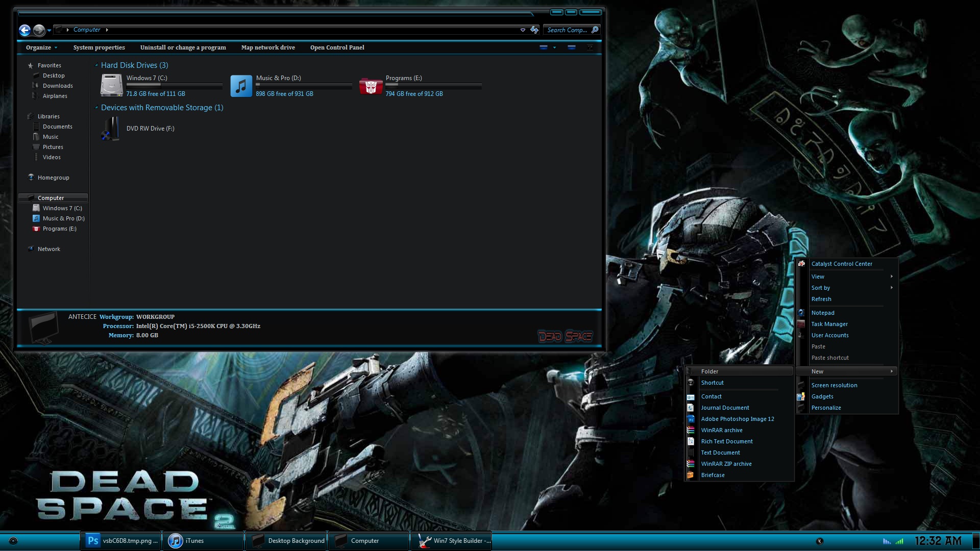
Task: Select the DVD RW Drive (F:) icon
Action: click(110, 128)
